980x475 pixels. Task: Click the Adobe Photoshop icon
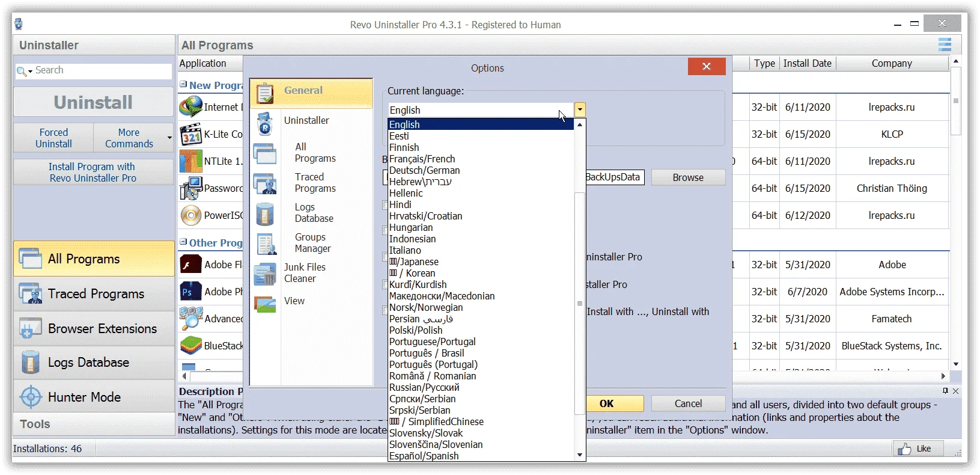click(x=191, y=292)
